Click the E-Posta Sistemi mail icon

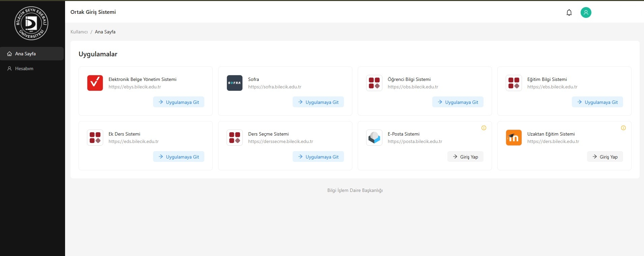click(374, 138)
